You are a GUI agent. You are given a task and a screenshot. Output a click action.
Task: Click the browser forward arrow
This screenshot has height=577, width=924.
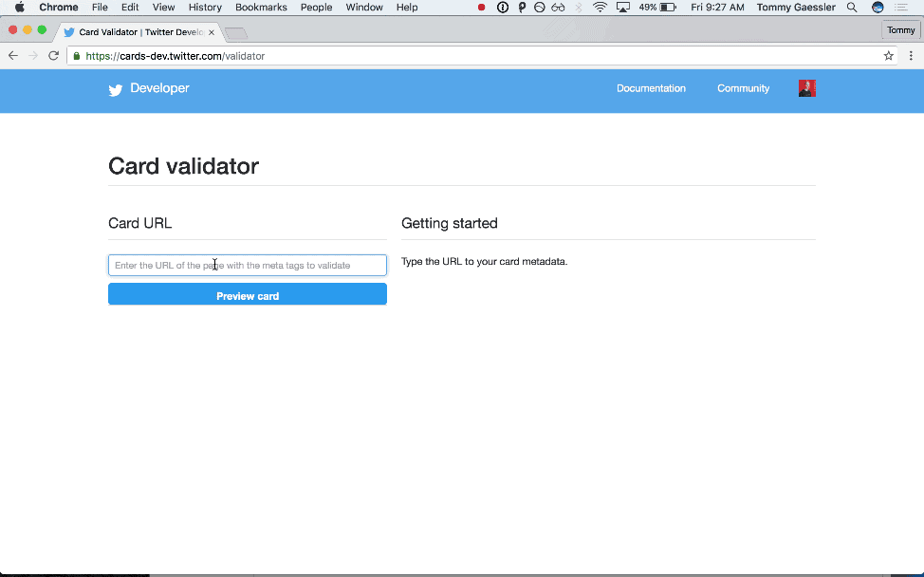pyautogui.click(x=33, y=56)
